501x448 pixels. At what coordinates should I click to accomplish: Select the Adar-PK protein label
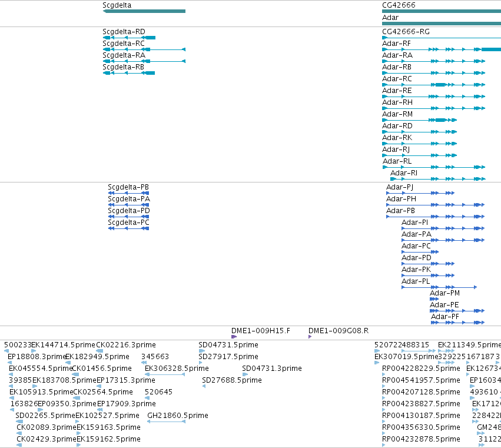(416, 270)
